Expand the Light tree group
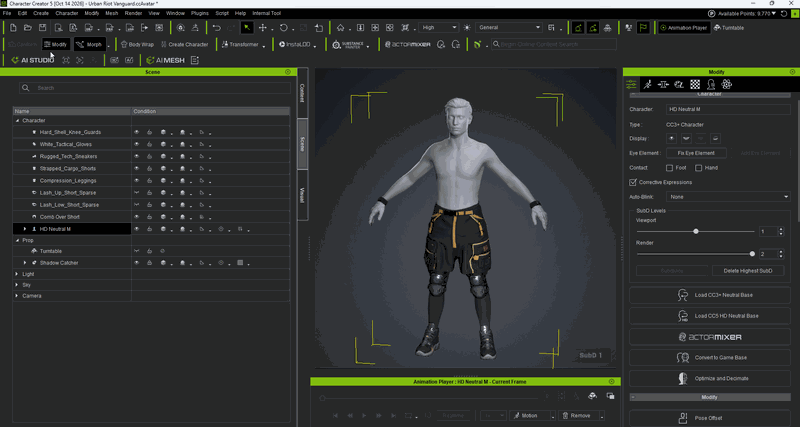The width and height of the screenshot is (800, 427). click(17, 274)
